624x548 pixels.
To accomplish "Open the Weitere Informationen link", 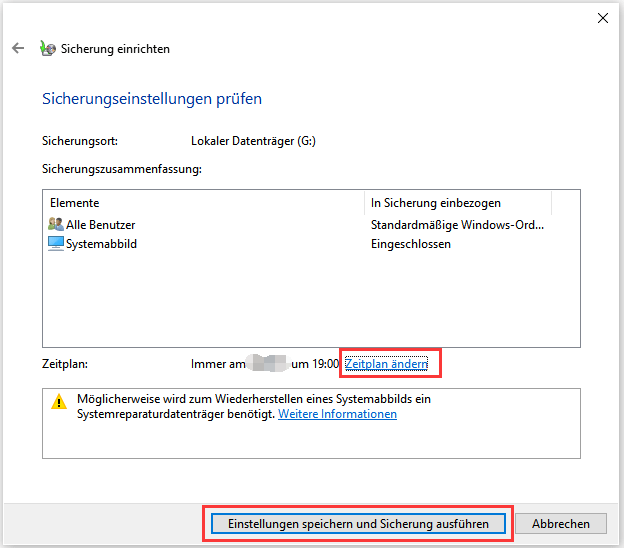I will point(337,414).
